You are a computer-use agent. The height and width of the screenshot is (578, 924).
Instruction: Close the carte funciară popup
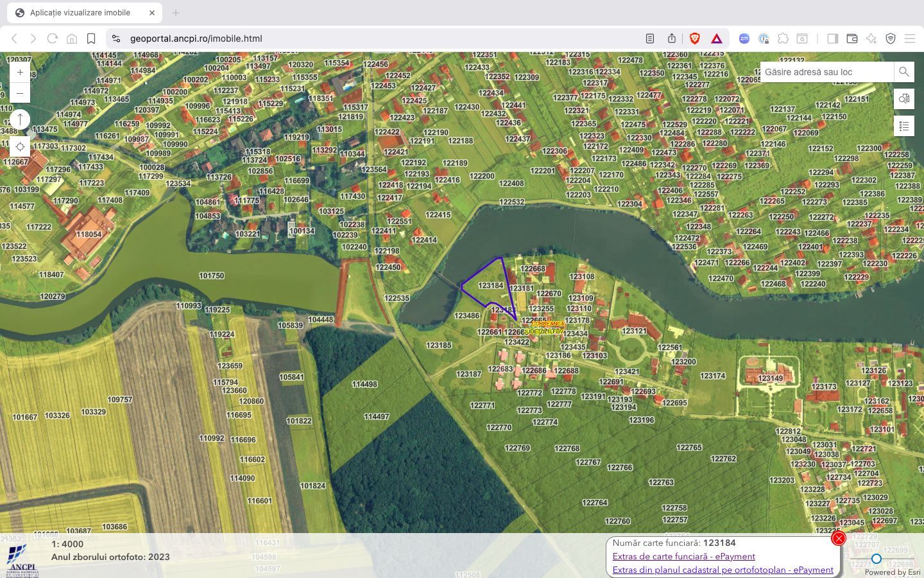tap(838, 538)
